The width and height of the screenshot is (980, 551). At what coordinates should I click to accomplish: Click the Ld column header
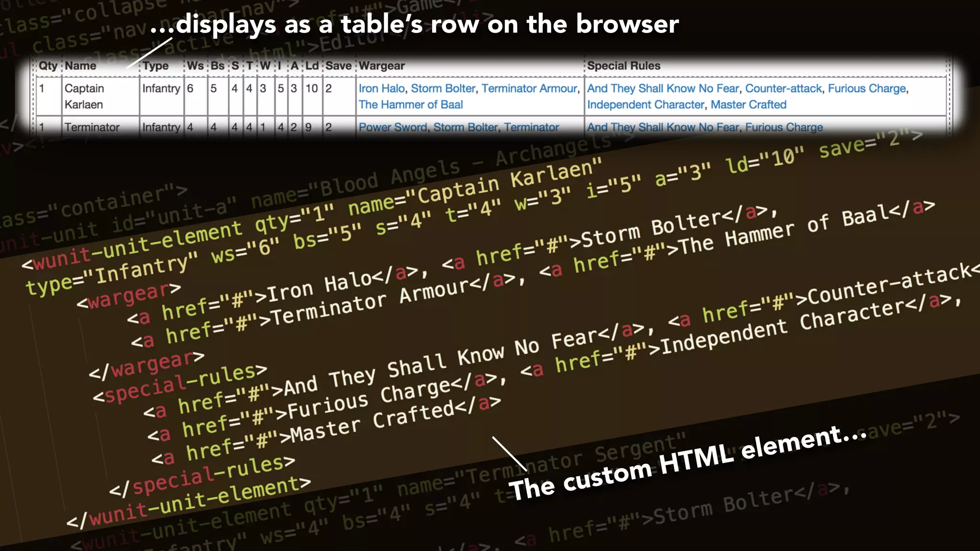(312, 66)
